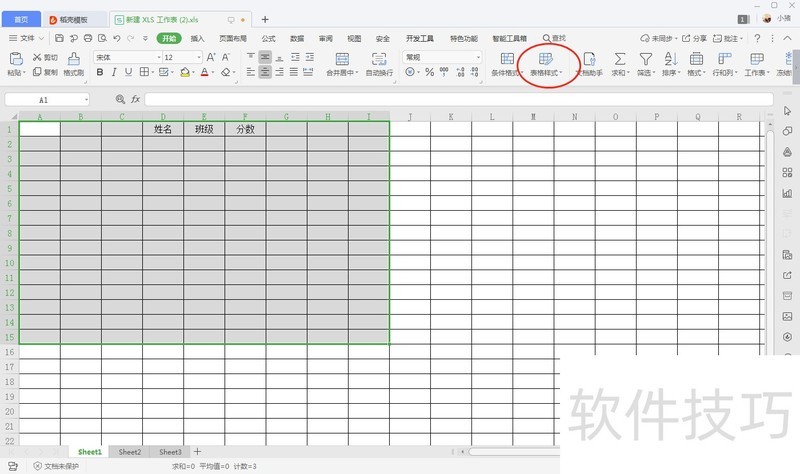The image size is (800, 474).
Task: Open the Formulas (公式) tab
Action: tap(268, 38)
